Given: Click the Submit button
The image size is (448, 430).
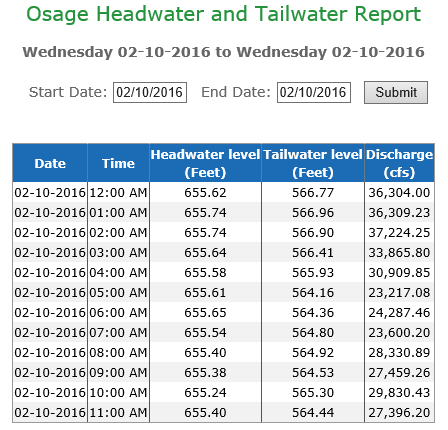Looking at the screenshot, I should [x=396, y=92].
